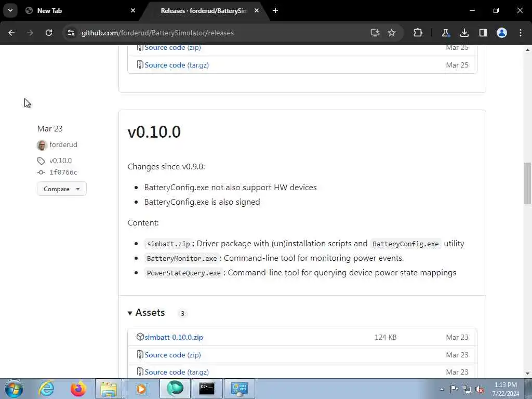This screenshot has width=532, height=399.
Task: Open the command prompt taskbar icon
Action: (x=207, y=389)
